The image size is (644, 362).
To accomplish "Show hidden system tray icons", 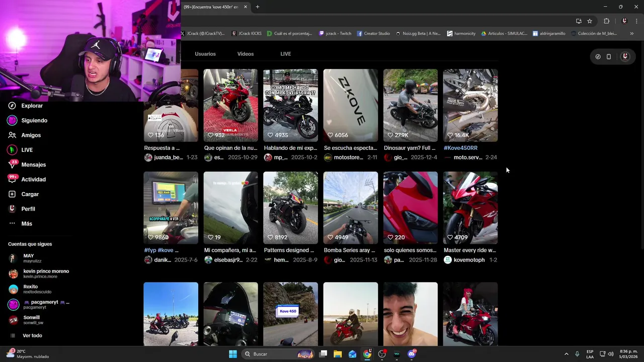I will [566, 354].
